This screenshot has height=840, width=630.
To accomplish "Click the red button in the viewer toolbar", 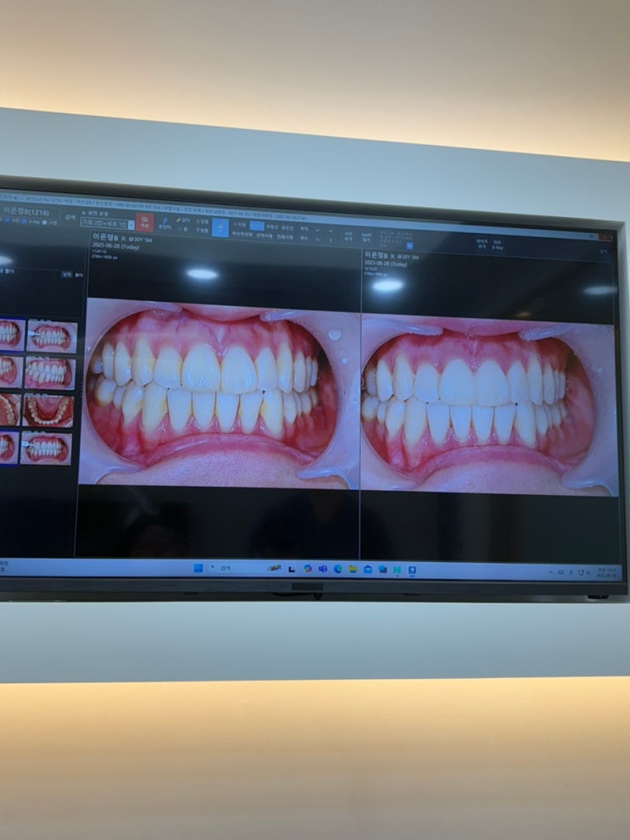I will coord(145,222).
